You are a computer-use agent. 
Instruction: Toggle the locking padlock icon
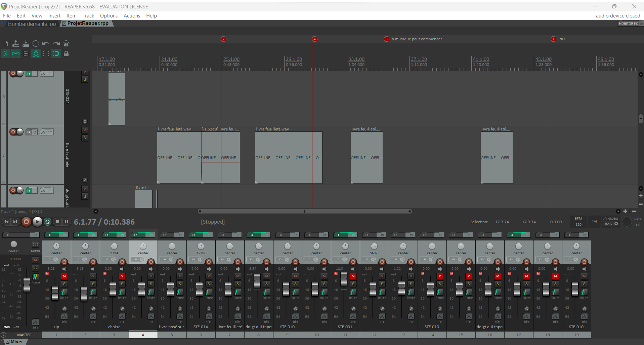pos(66,53)
